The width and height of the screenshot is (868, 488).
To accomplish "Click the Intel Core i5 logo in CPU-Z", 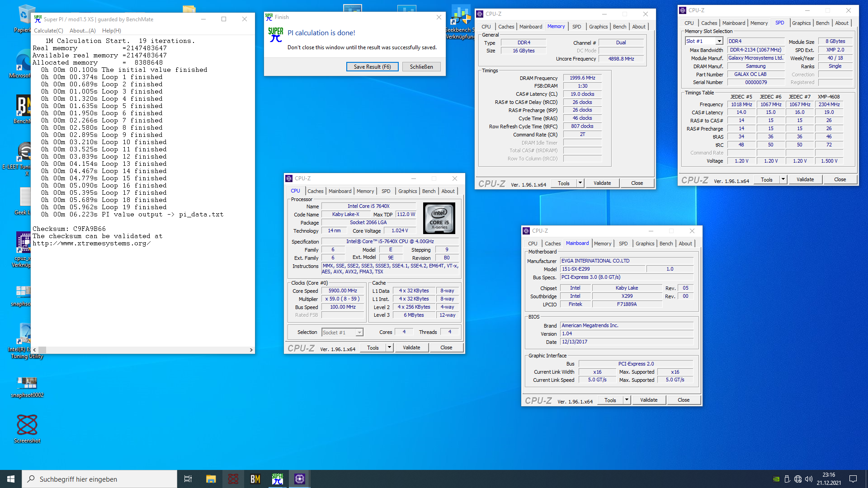I will 439,218.
